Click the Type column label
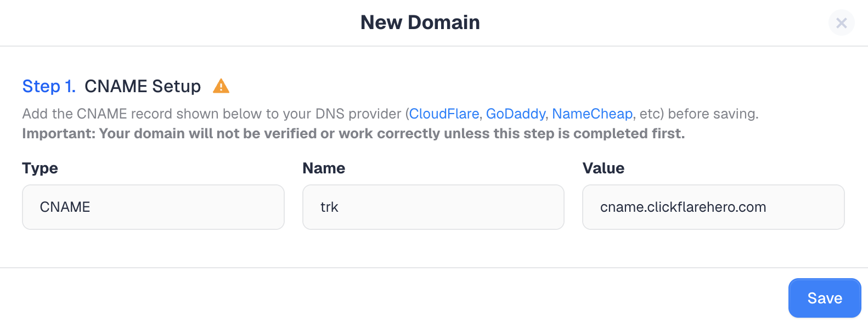The height and width of the screenshot is (327, 868). (x=40, y=168)
